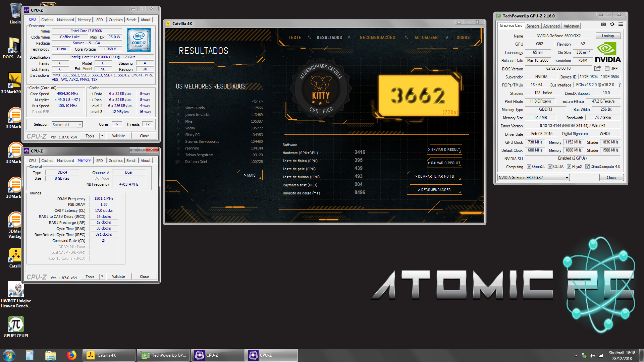Launch HWBOT Unigine Heaven Benchmark shortcut
The height and width of the screenshot is (362, 644).
click(x=16, y=295)
